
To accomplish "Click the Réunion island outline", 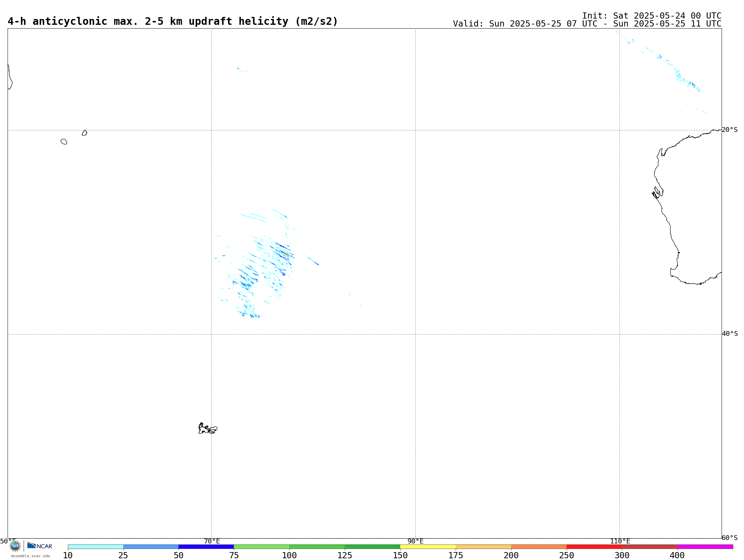I will (64, 142).
